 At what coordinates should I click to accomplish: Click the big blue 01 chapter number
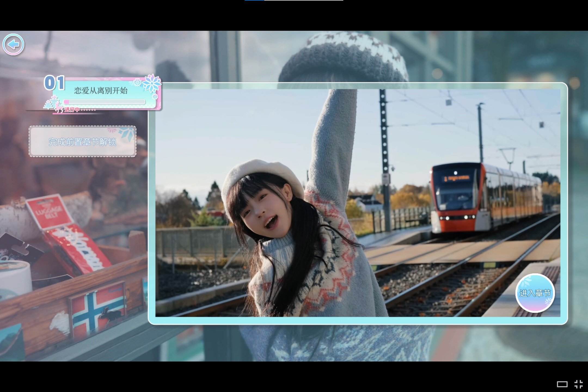(54, 83)
